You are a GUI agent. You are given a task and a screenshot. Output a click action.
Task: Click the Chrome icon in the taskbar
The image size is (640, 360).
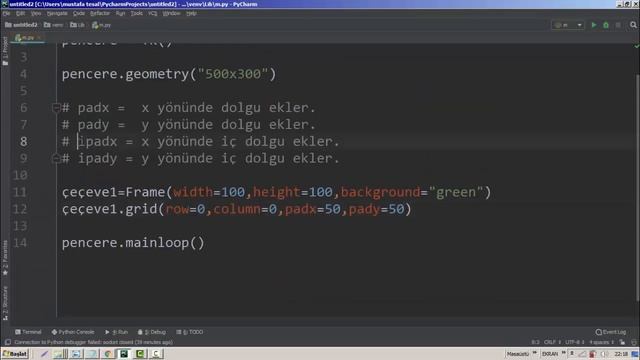coord(108,353)
